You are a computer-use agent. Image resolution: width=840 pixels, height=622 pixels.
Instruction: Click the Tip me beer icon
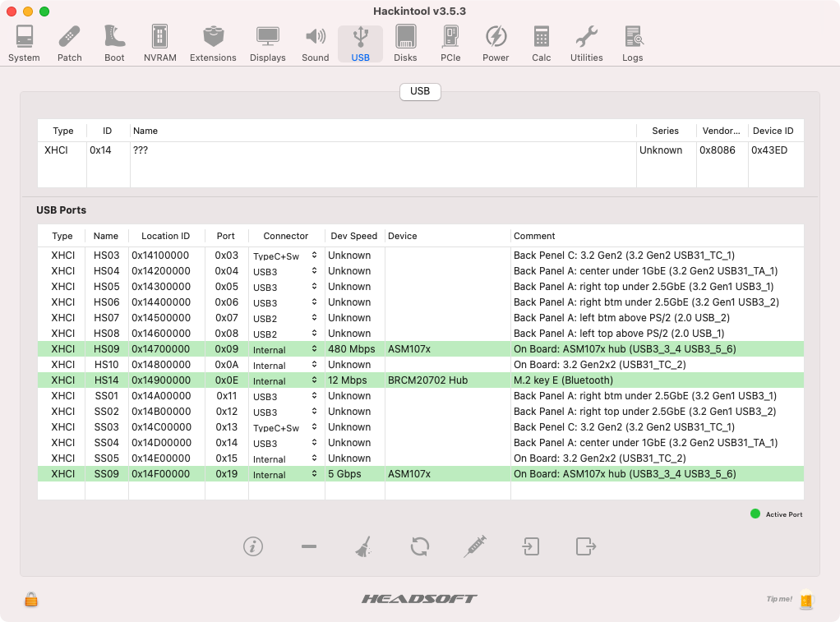point(806,600)
